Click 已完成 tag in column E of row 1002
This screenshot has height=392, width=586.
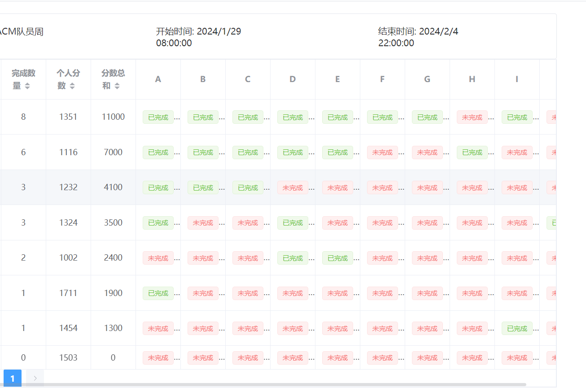pyautogui.click(x=337, y=258)
